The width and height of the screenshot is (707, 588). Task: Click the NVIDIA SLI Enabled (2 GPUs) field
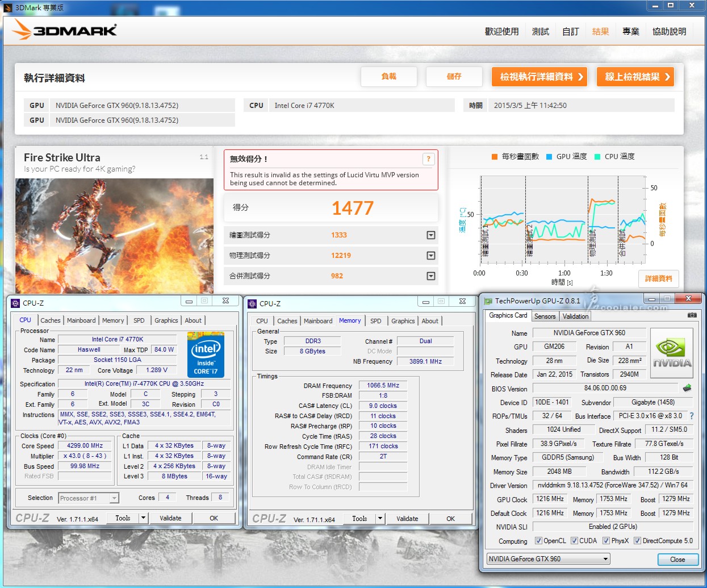[613, 527]
